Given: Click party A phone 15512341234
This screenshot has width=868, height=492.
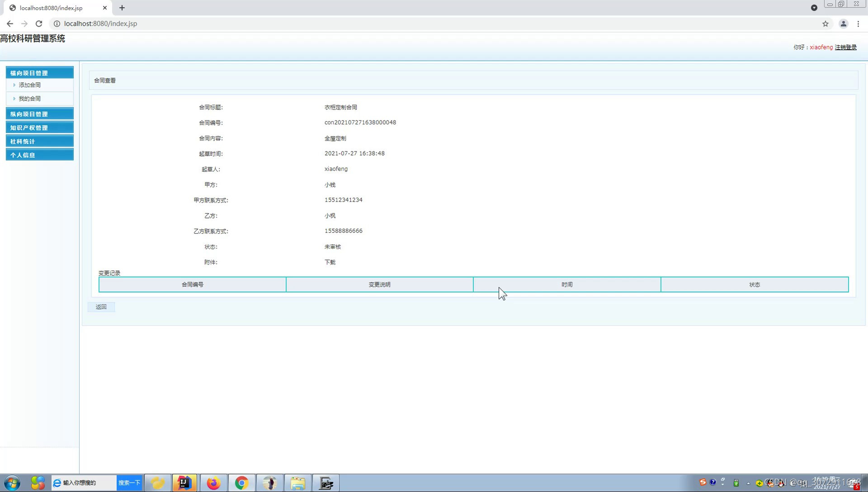Looking at the screenshot, I should click(x=344, y=200).
